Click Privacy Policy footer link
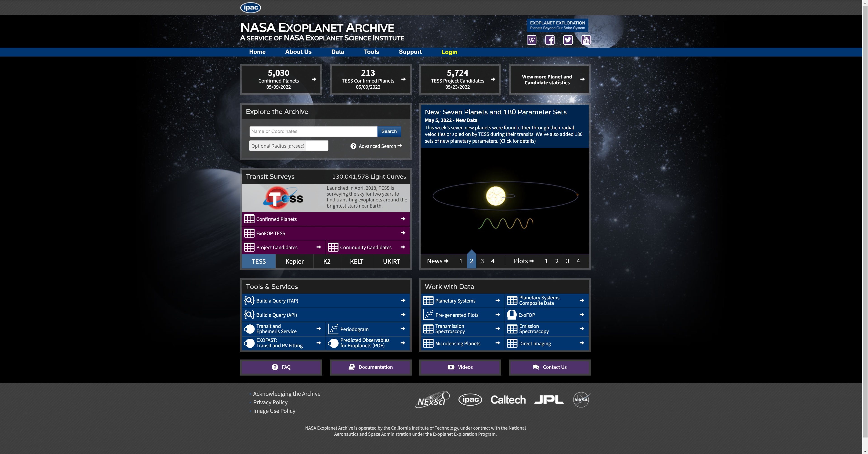Image resolution: width=868 pixels, height=454 pixels. pos(270,402)
